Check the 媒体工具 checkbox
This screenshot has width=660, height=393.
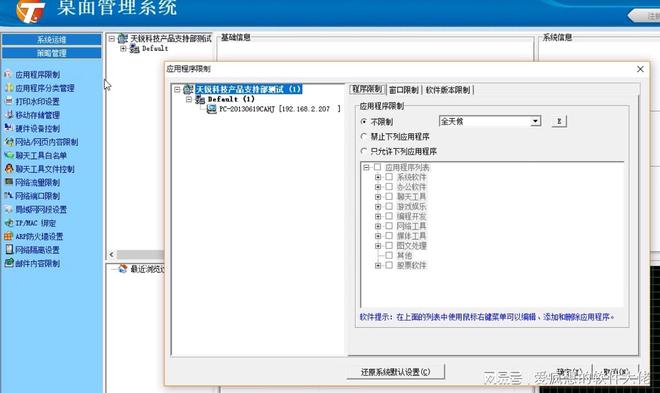click(389, 236)
